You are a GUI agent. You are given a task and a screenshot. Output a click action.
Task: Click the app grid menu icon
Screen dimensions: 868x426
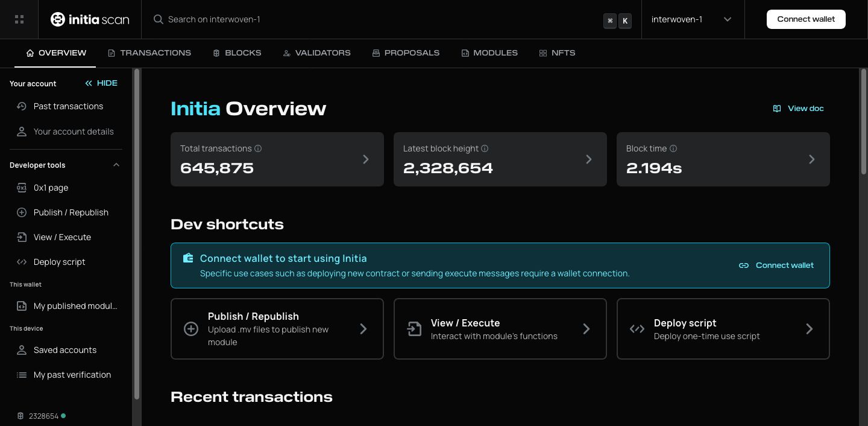[x=19, y=19]
